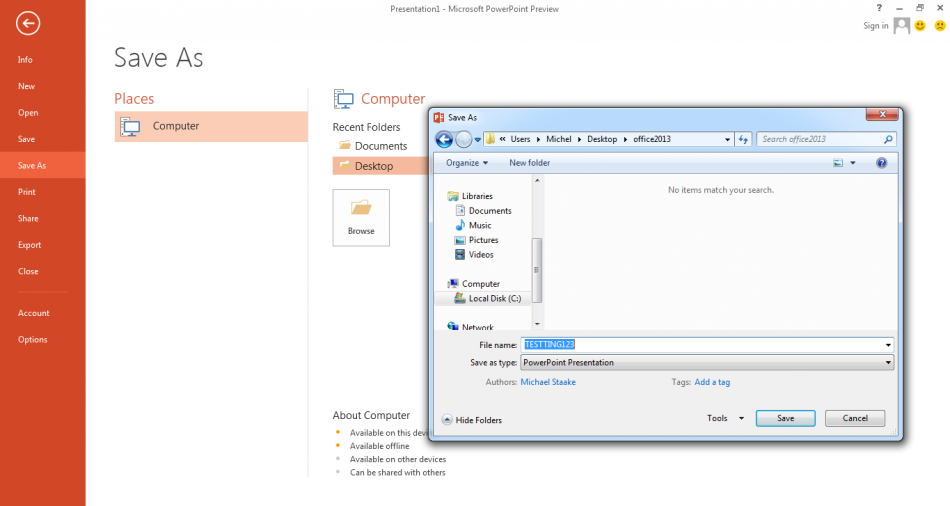
Task: Click the Browse folder icon
Action: click(361, 208)
